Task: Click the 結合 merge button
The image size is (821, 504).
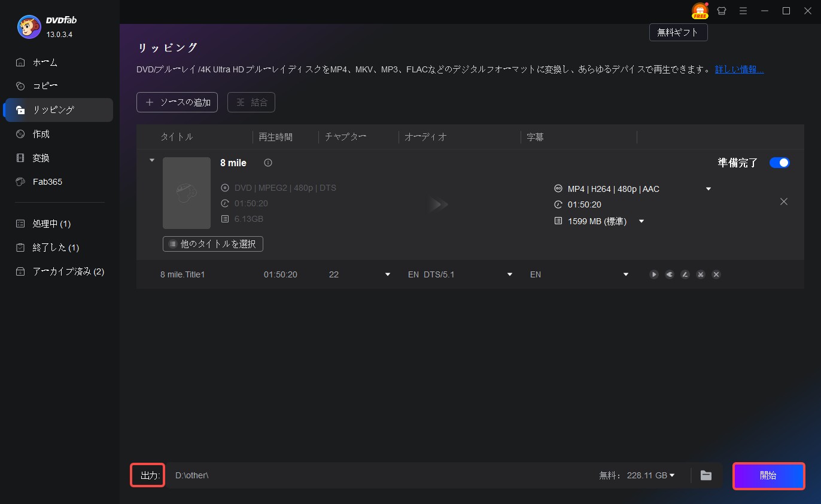Action: coord(251,102)
